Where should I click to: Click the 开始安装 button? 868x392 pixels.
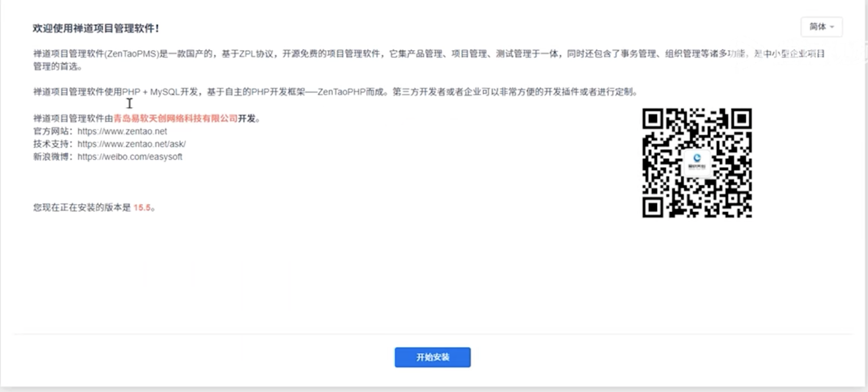432,357
